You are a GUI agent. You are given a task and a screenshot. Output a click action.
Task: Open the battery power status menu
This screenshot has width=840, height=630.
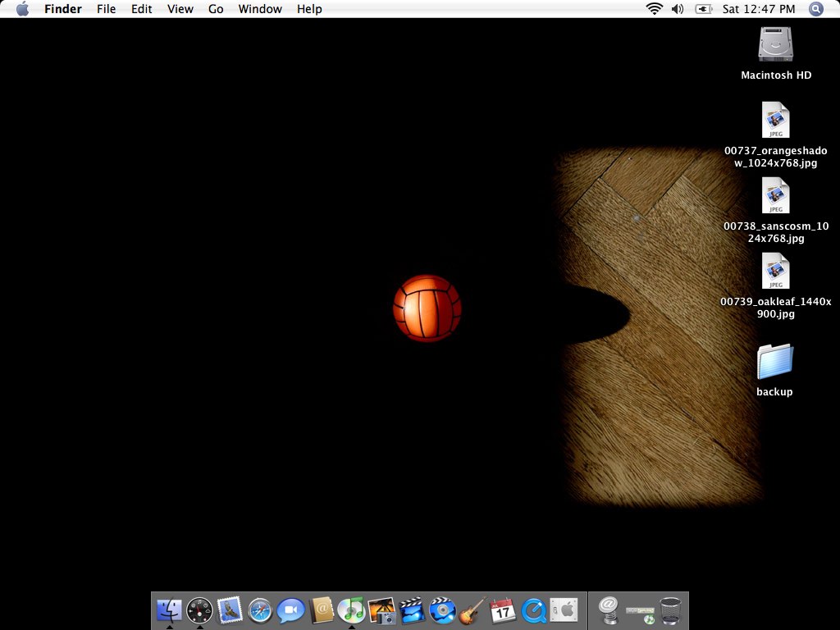pos(703,9)
